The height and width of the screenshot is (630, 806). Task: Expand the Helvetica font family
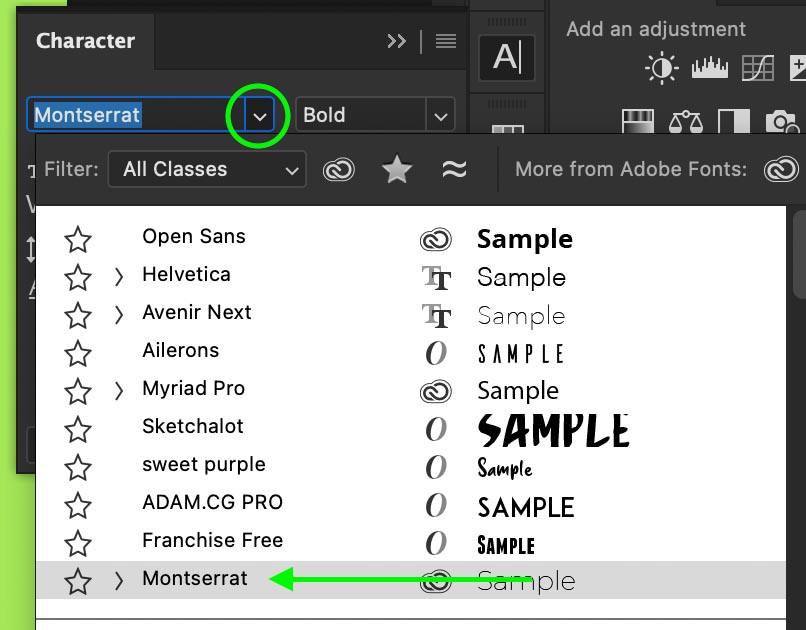(x=118, y=274)
